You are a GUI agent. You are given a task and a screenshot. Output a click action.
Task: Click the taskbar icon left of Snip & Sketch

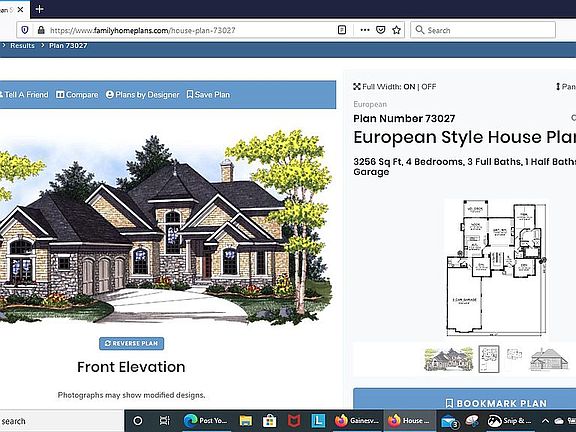pos(472,421)
